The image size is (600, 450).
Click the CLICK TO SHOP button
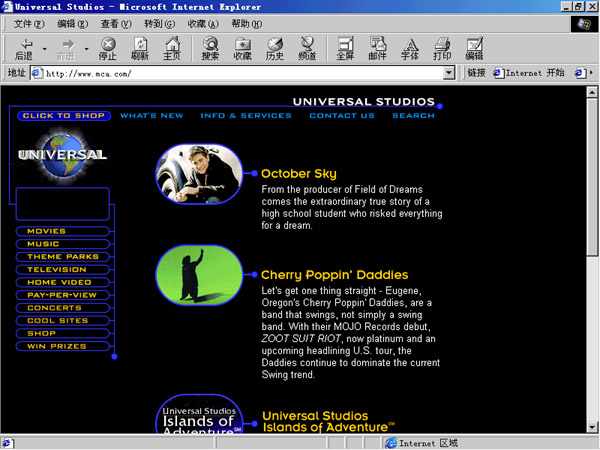(64, 116)
